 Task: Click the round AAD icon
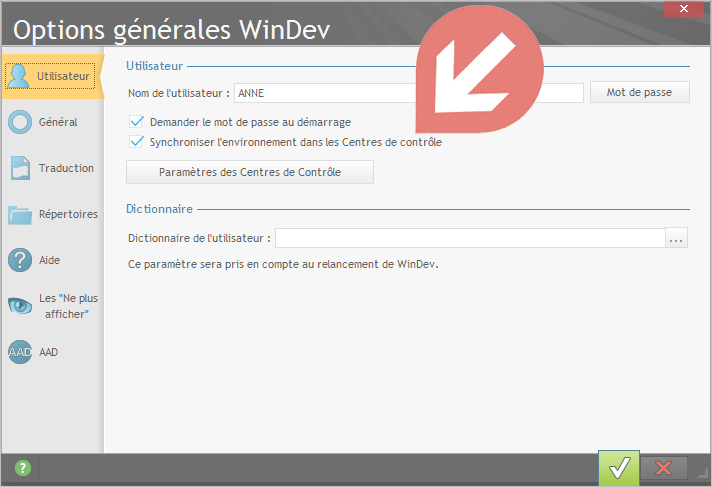(20, 352)
